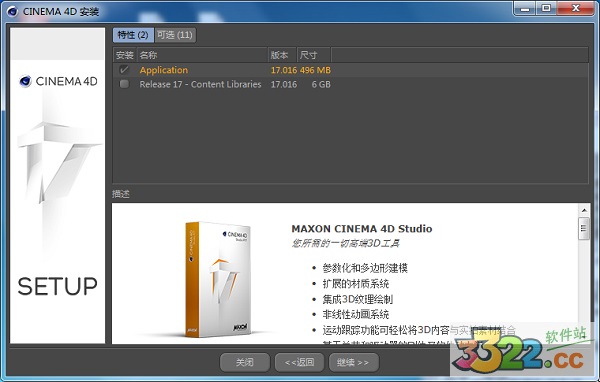
Task: Toggle the Application install checkbox
Action: [x=124, y=70]
